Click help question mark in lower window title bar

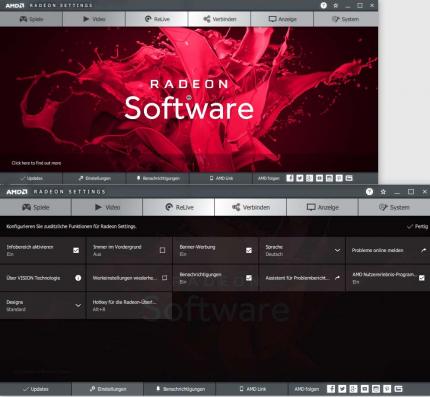(369, 192)
